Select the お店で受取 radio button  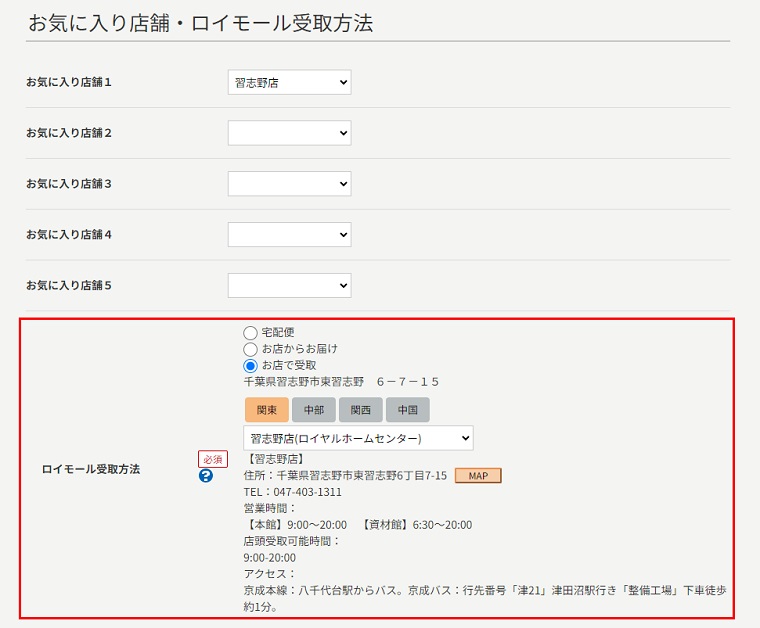pyautogui.click(x=250, y=366)
